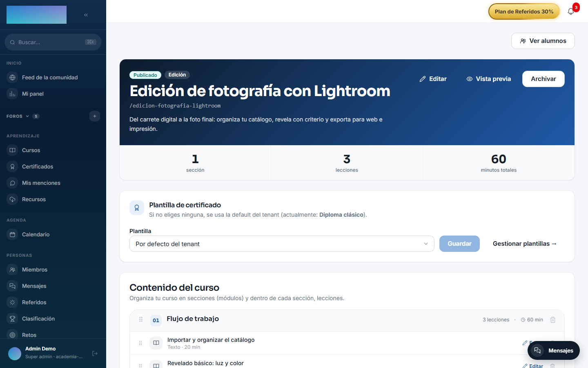The height and width of the screenshot is (368, 588).
Task: Click Ver alumnos button
Action: pos(543,41)
